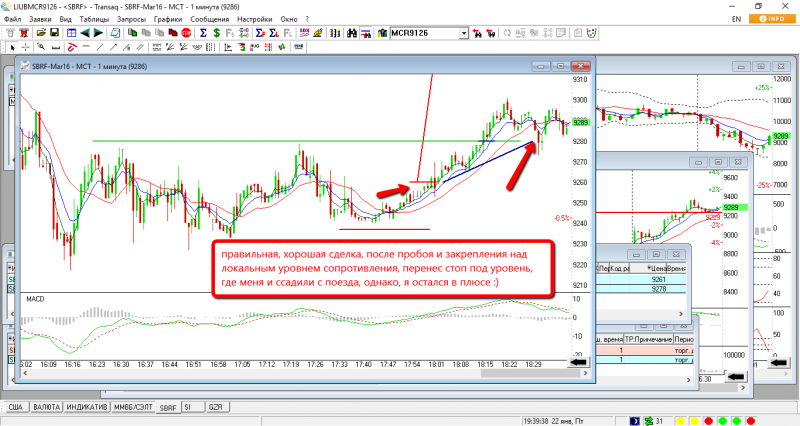The image size is (800, 426).
Task: Go forward with the right arrow icon
Action: tap(98, 33)
